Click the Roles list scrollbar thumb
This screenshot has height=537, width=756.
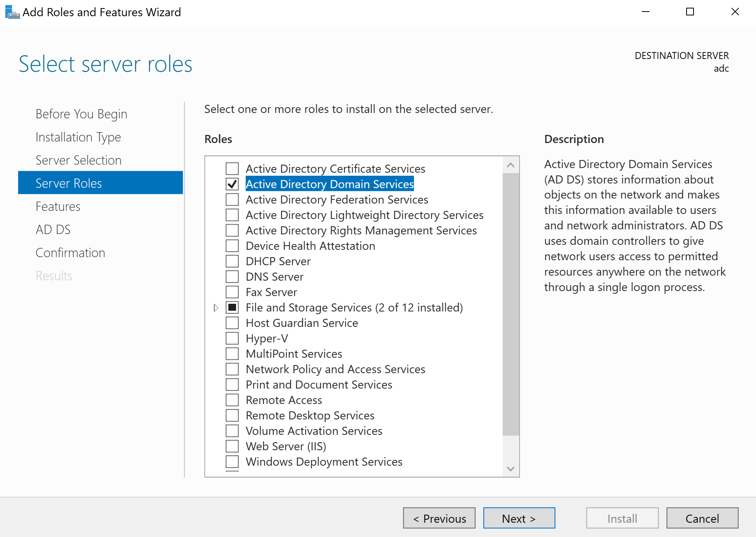coord(511,305)
